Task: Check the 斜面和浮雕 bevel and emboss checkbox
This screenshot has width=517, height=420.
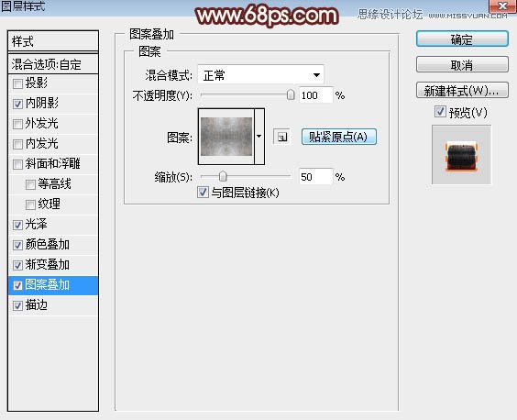Action: (x=17, y=164)
